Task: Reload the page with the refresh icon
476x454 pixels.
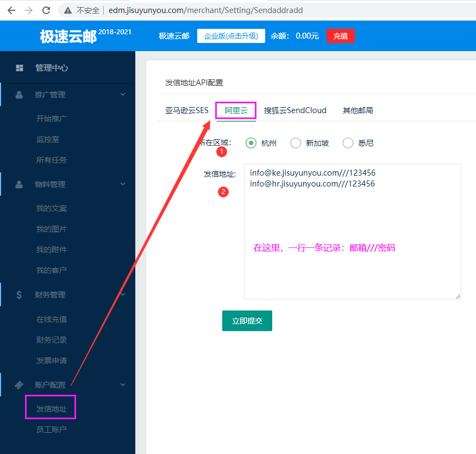Action: click(46, 10)
